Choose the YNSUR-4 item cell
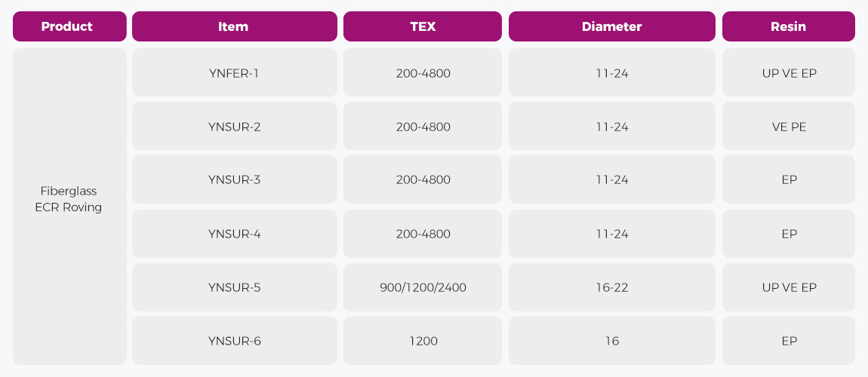The width and height of the screenshot is (868, 377). tap(234, 234)
